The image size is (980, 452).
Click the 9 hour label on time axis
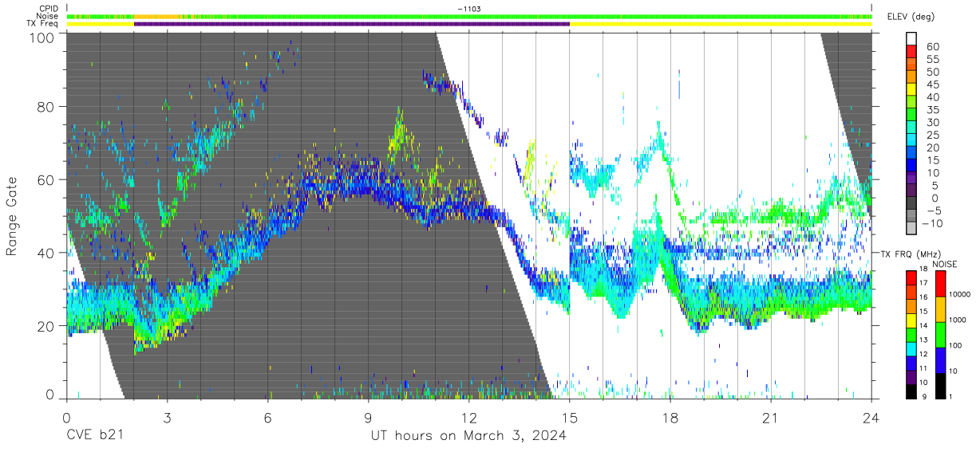pyautogui.click(x=368, y=417)
